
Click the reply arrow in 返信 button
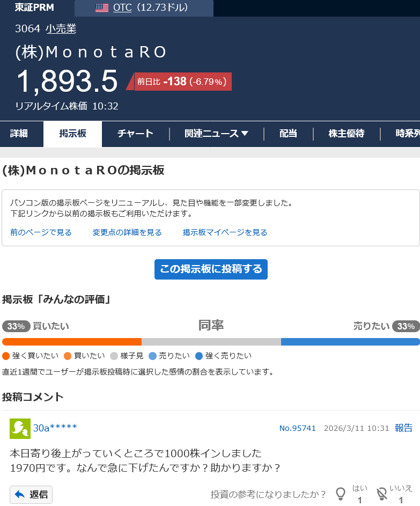(x=20, y=495)
